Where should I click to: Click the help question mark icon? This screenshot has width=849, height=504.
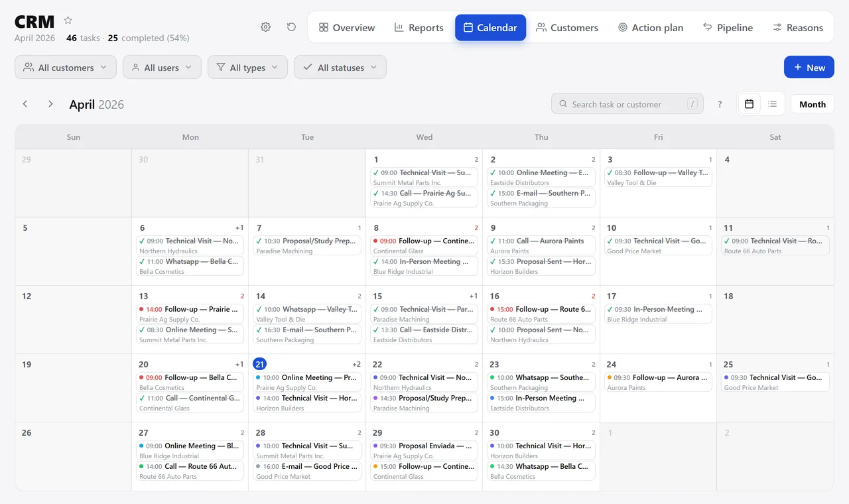(x=720, y=104)
